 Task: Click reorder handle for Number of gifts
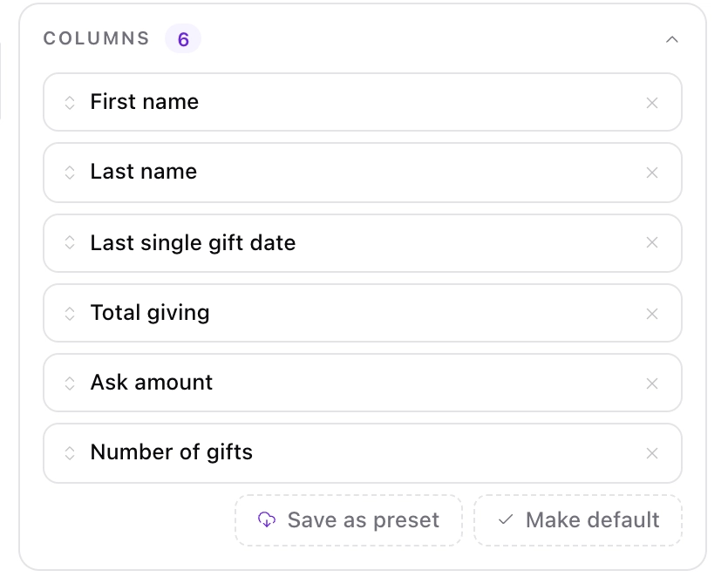coord(70,453)
